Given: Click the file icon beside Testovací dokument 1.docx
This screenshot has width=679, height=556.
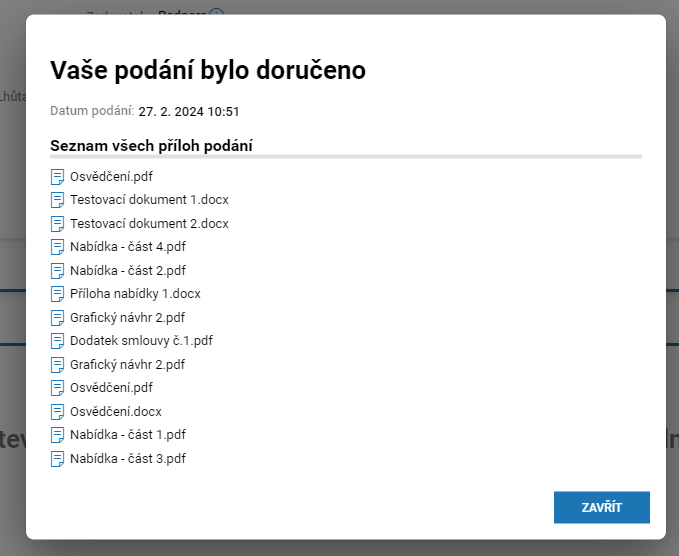Looking at the screenshot, I should [x=57, y=200].
